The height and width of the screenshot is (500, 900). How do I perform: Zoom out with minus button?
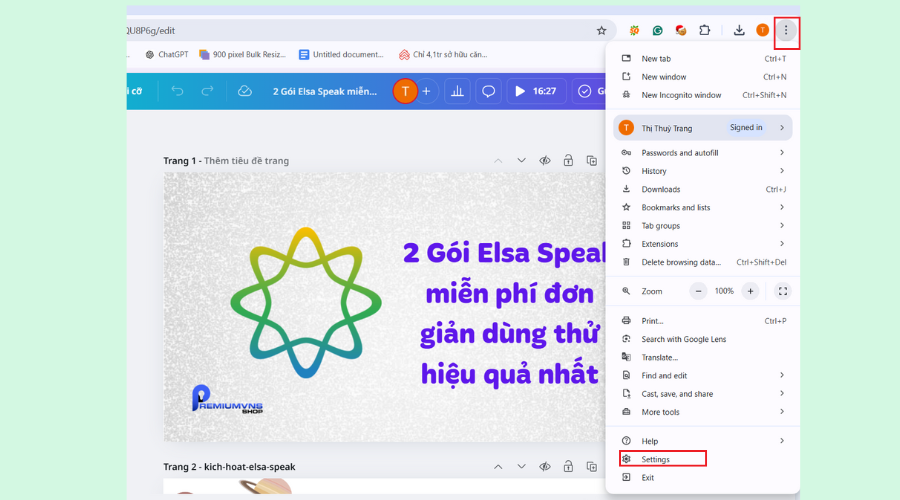pyautogui.click(x=698, y=291)
